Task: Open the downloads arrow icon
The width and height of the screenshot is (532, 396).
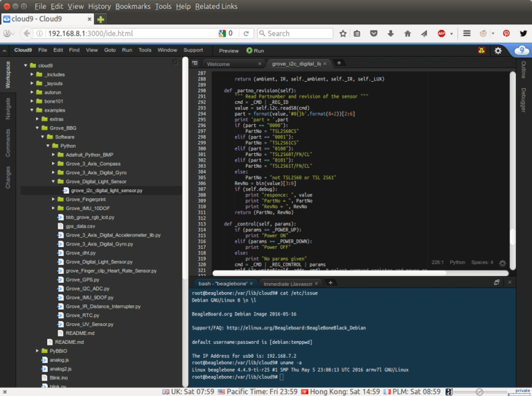Action: tap(391, 33)
